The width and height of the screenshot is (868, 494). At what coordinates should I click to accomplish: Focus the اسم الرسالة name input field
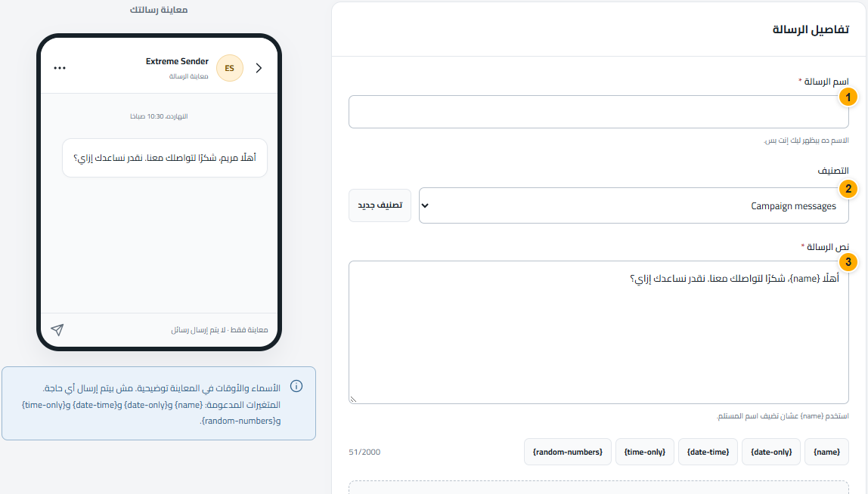(598, 112)
